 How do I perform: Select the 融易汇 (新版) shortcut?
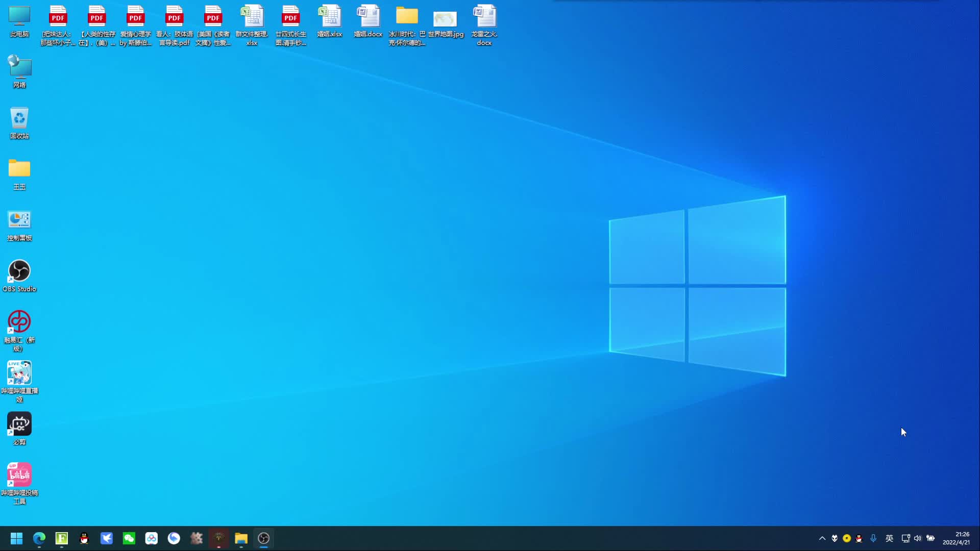click(19, 331)
